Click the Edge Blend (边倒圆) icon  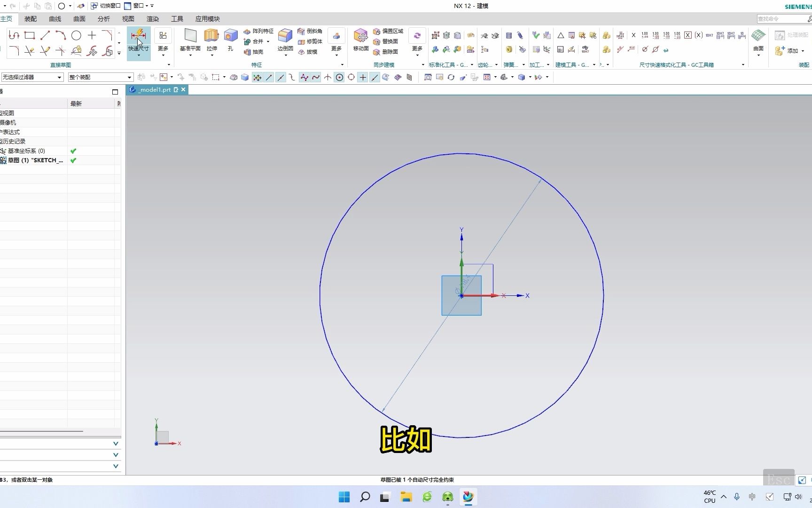coord(285,36)
